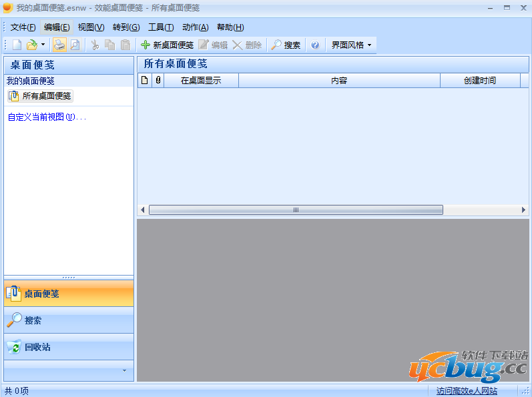The width and height of the screenshot is (532, 397).
Task: Open the 视图(V) menu
Action: (x=91, y=27)
